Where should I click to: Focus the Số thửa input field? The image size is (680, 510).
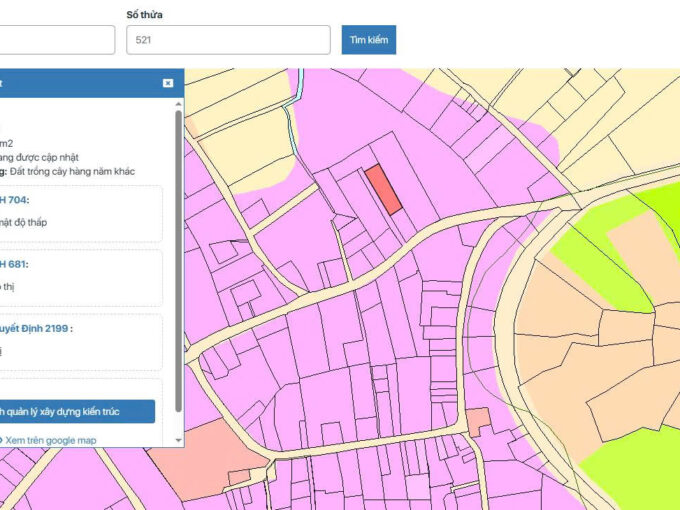[x=228, y=40]
